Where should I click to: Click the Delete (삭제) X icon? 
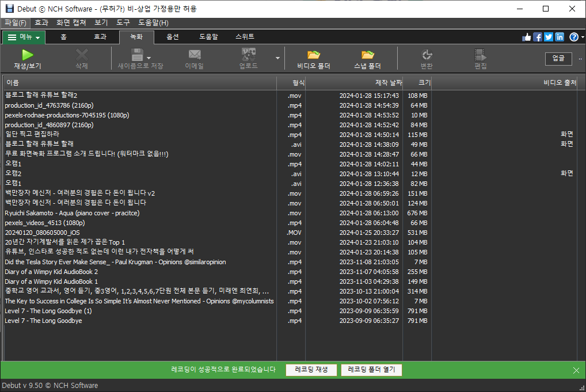tap(82, 55)
